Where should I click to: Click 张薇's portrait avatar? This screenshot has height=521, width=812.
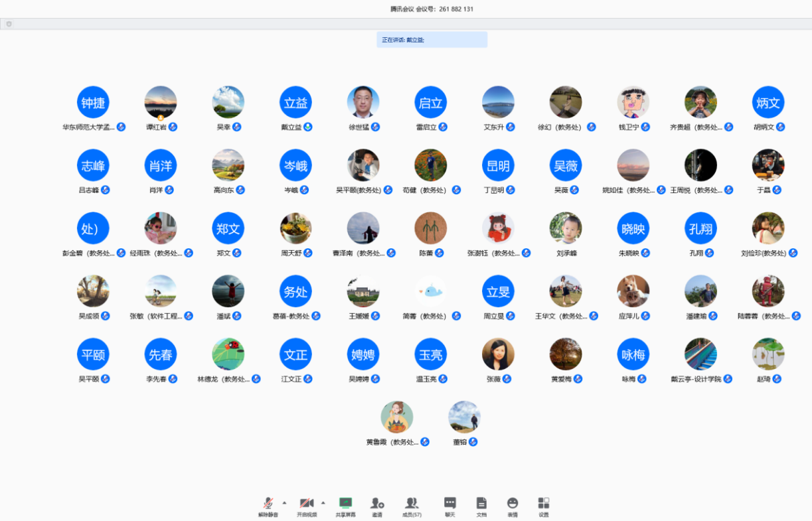tap(498, 354)
